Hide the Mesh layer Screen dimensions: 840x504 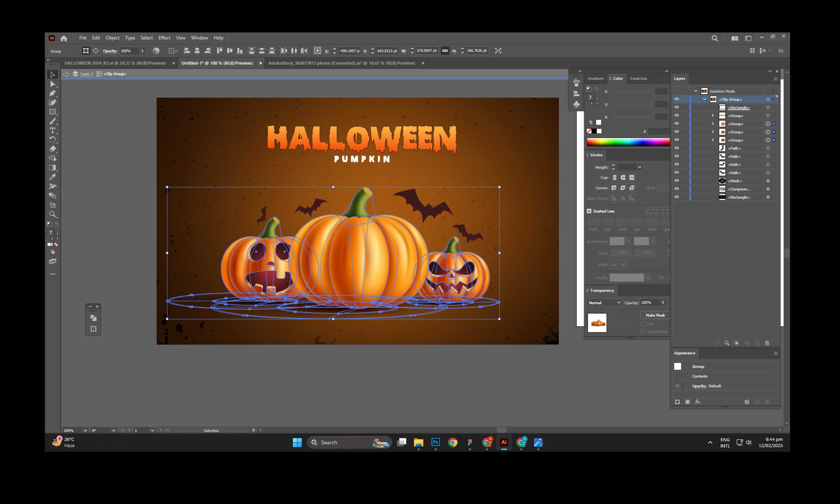(676, 181)
